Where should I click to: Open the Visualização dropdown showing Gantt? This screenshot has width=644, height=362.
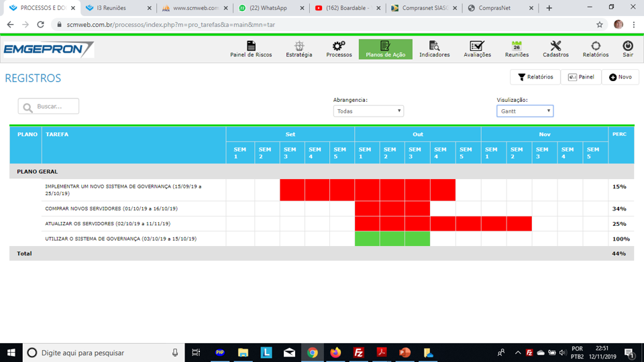(525, 111)
